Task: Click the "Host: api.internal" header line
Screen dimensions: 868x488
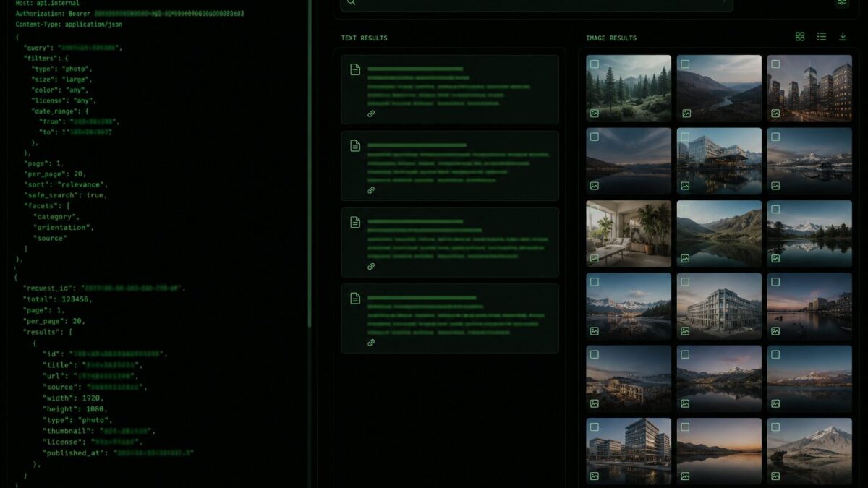Action: pos(47,3)
